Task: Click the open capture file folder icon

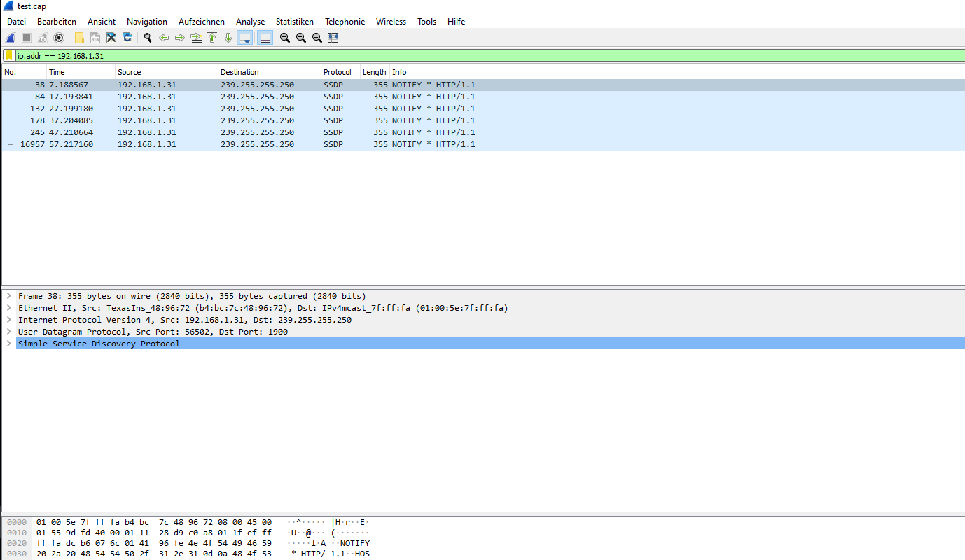Action: (x=79, y=38)
